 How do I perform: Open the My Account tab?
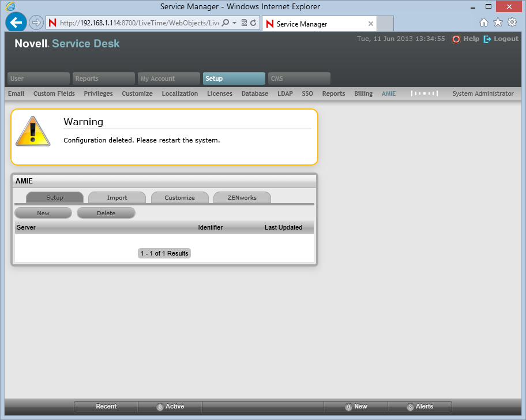point(169,78)
